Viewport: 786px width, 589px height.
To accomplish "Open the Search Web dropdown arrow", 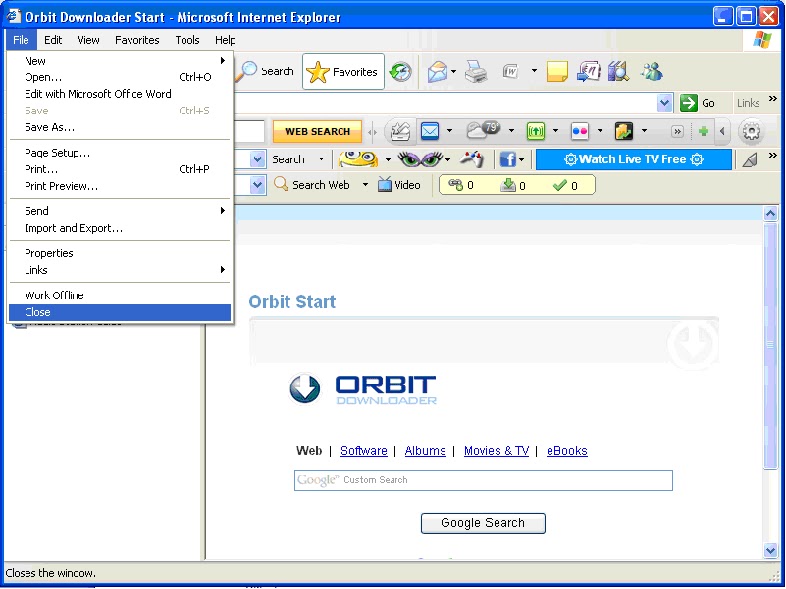I will [x=365, y=185].
